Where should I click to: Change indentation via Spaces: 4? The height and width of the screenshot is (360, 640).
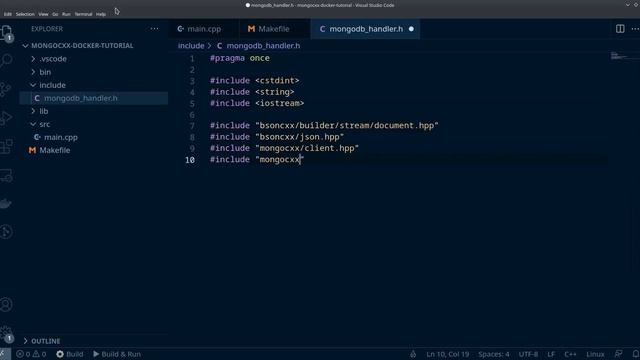tap(493, 354)
